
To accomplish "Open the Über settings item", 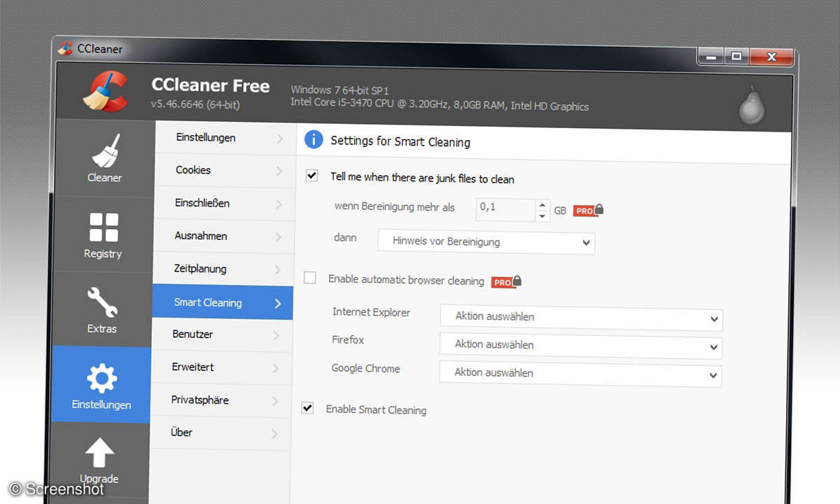I will [220, 433].
